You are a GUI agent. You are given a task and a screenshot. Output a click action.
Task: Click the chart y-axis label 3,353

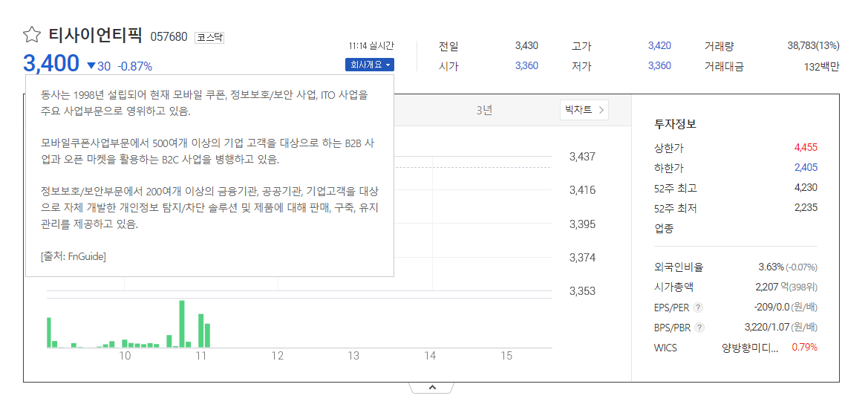pyautogui.click(x=582, y=292)
